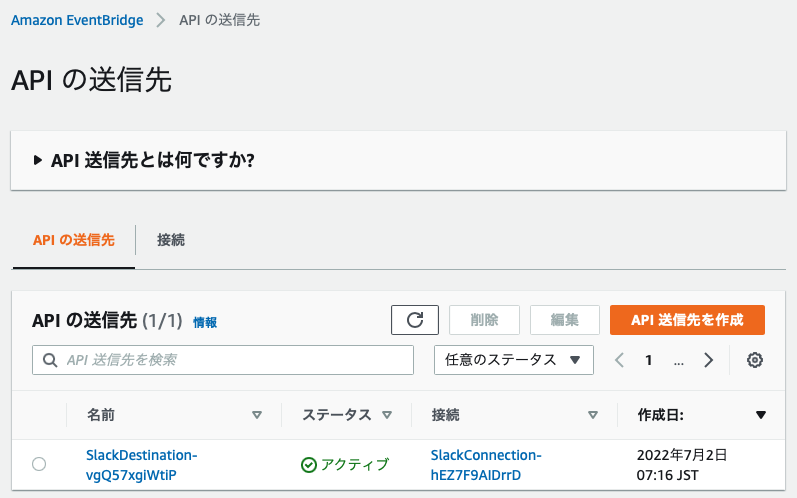797x498 pixels.
Task: Click the 削除 button
Action: 484,320
